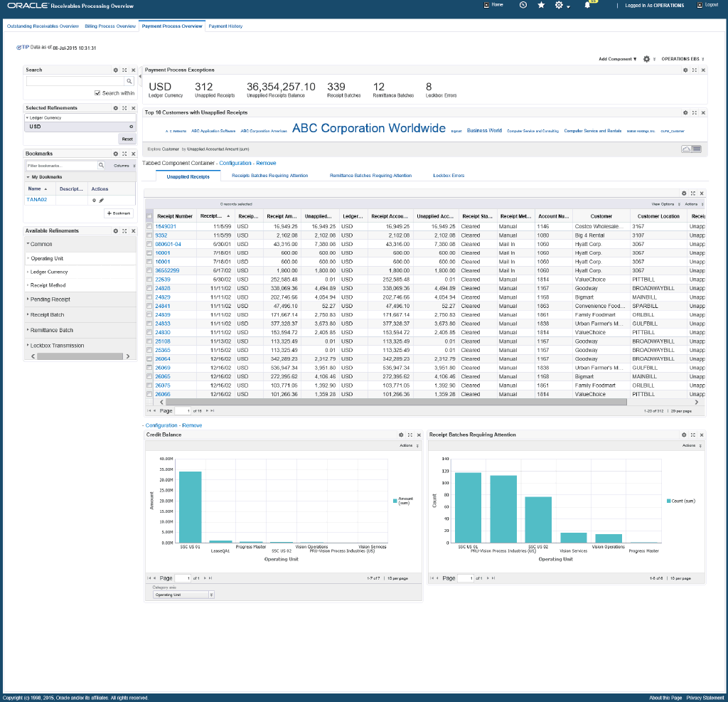
Task: Open the Favorites star icon in header
Action: [541, 5]
